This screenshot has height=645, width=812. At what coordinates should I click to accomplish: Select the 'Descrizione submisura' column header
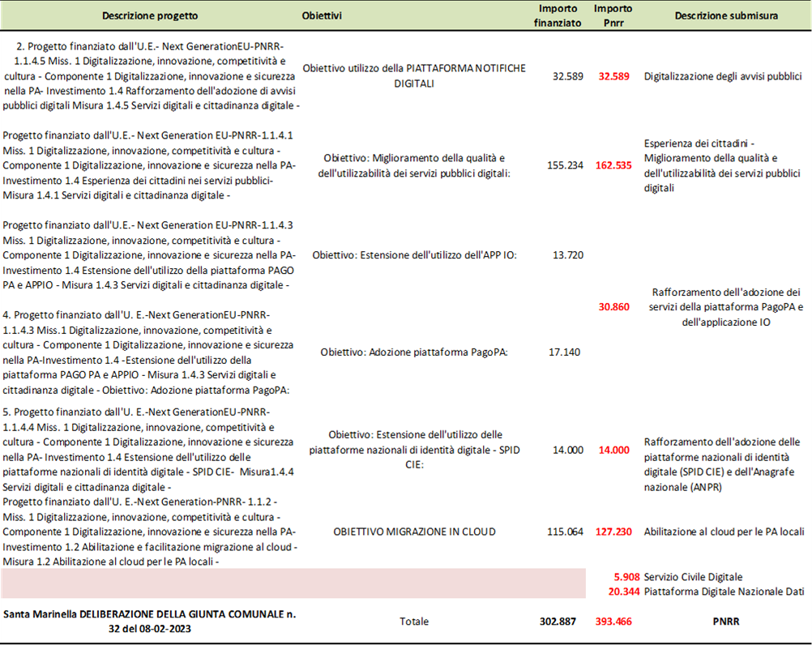coord(726,16)
